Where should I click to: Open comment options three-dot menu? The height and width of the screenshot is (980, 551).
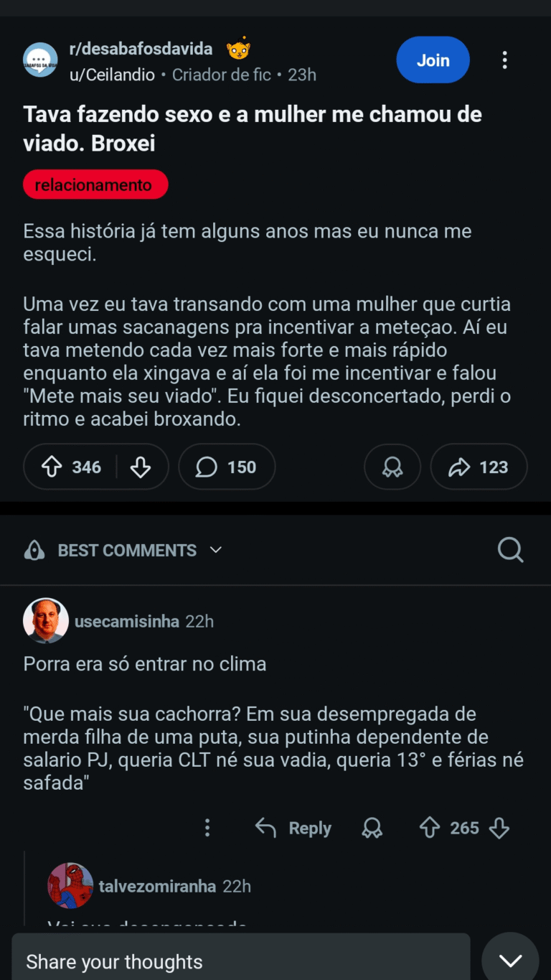click(207, 829)
